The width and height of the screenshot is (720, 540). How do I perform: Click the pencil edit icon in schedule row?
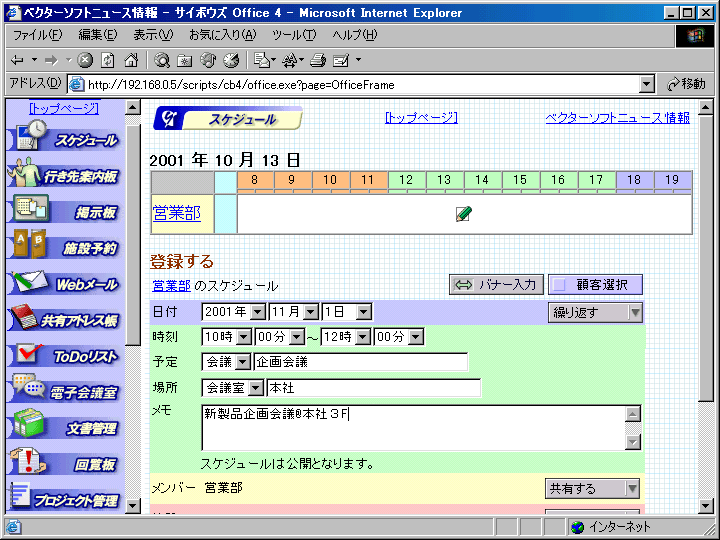click(x=464, y=214)
